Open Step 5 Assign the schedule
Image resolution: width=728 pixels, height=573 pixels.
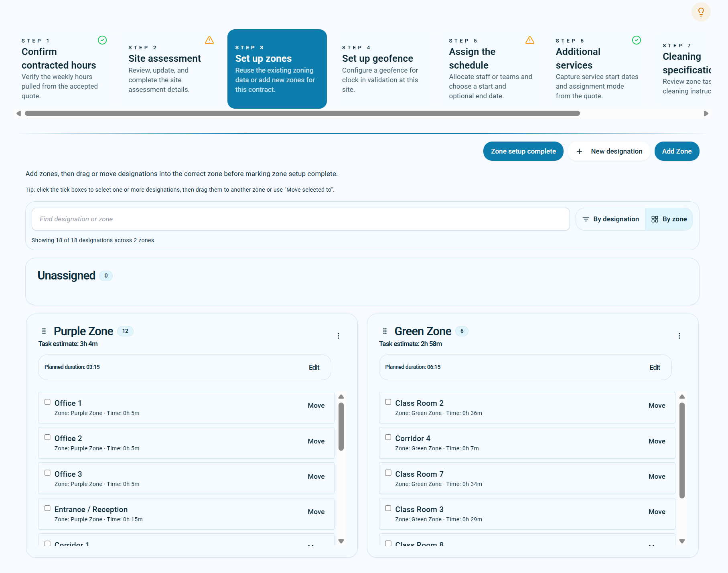pyautogui.click(x=491, y=69)
